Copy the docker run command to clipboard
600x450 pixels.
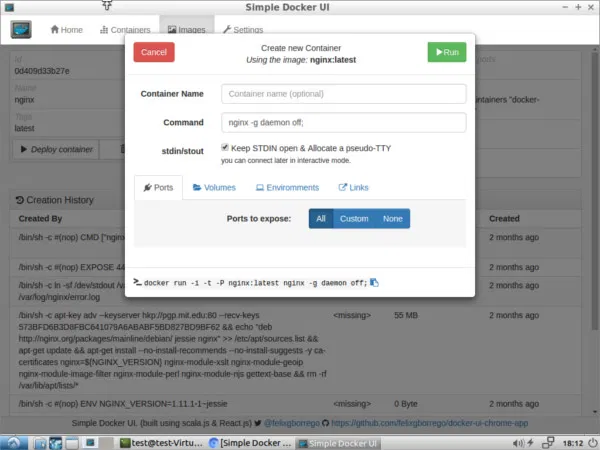[x=374, y=283]
